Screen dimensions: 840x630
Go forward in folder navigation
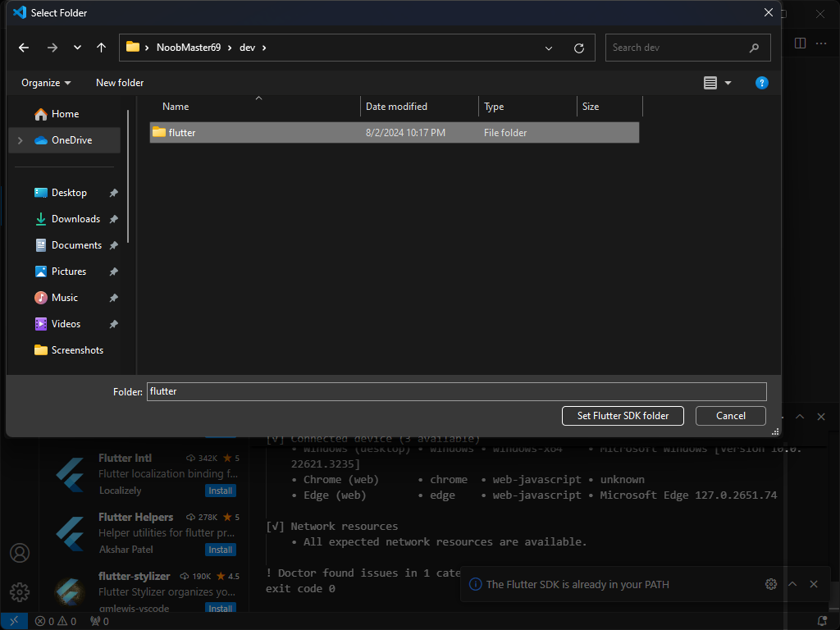click(x=52, y=48)
